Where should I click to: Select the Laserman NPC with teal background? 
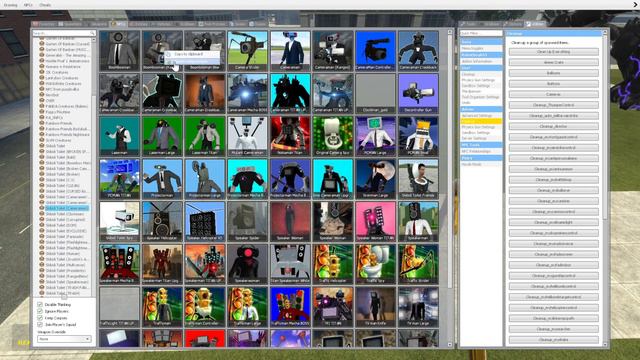tap(119, 136)
